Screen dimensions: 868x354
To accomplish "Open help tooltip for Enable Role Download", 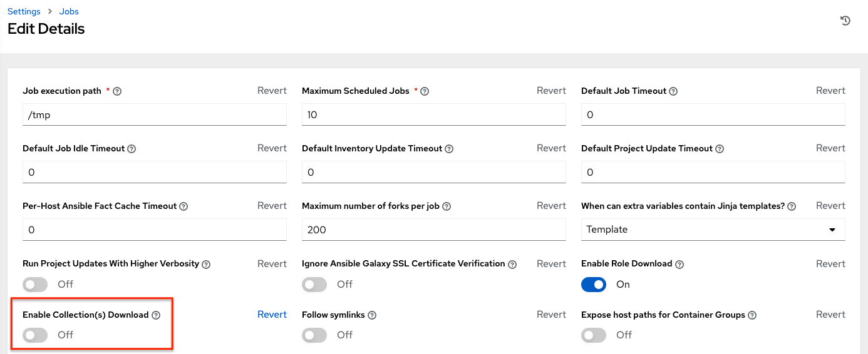I will click(679, 265).
